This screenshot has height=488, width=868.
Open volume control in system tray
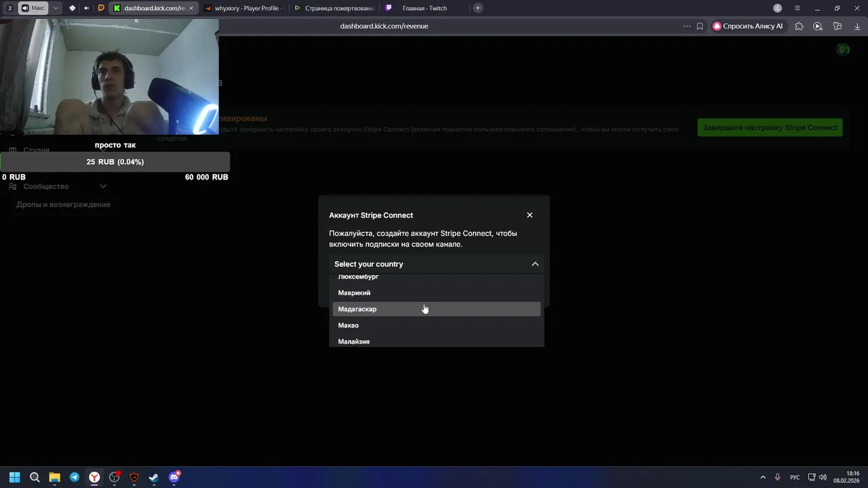[x=823, y=477]
